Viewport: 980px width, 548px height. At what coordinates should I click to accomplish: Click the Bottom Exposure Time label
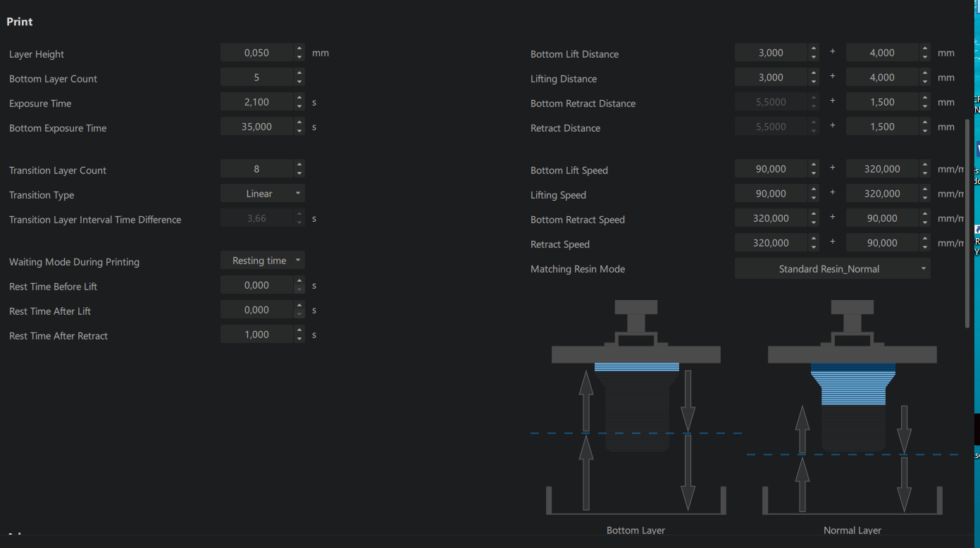[58, 128]
